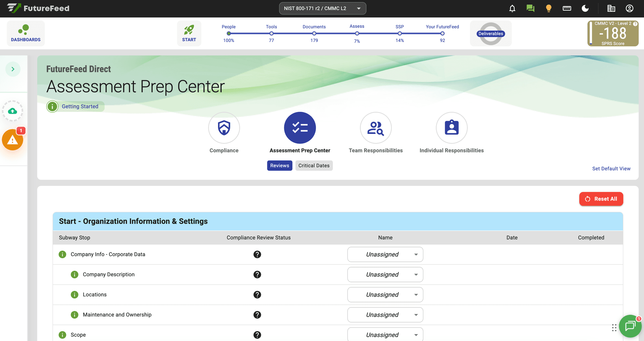Open the Individual Responsibilities icon

click(451, 128)
